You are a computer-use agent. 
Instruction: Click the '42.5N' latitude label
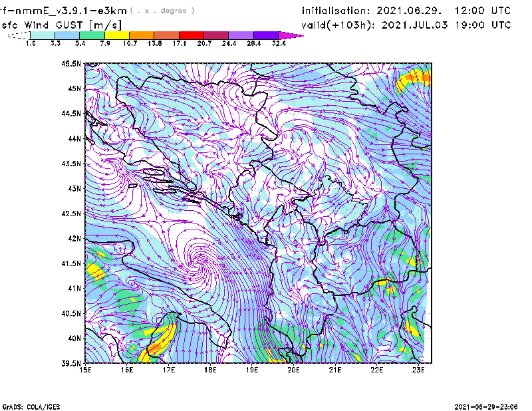(71, 213)
